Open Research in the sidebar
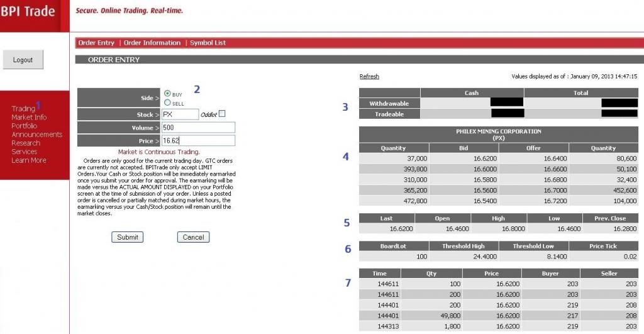 (26, 143)
